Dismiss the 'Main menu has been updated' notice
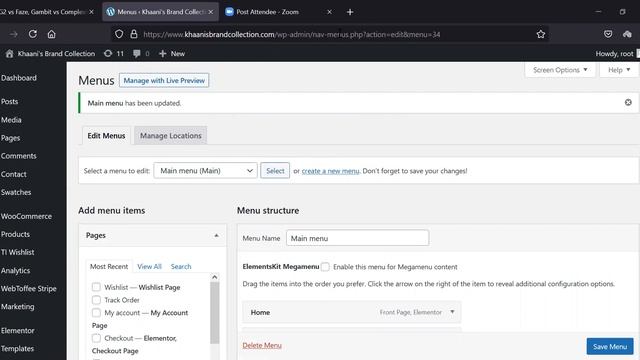The width and height of the screenshot is (640, 360). [628, 102]
